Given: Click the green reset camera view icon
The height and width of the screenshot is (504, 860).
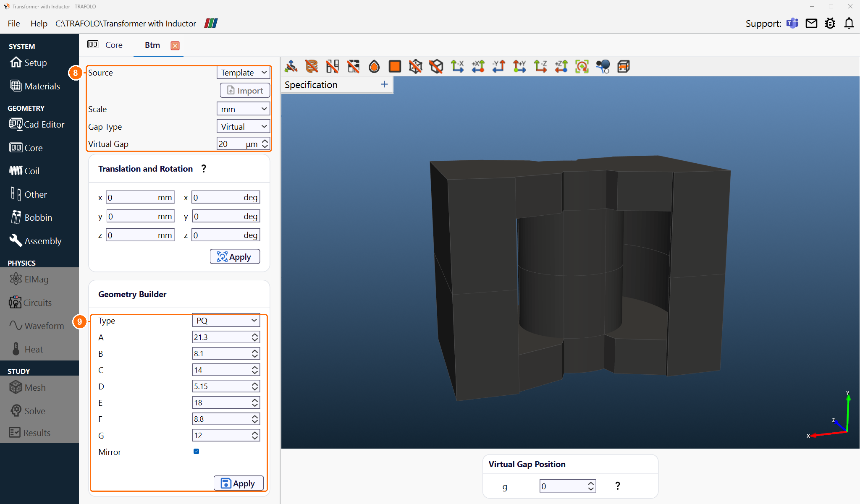Looking at the screenshot, I should pyautogui.click(x=582, y=66).
